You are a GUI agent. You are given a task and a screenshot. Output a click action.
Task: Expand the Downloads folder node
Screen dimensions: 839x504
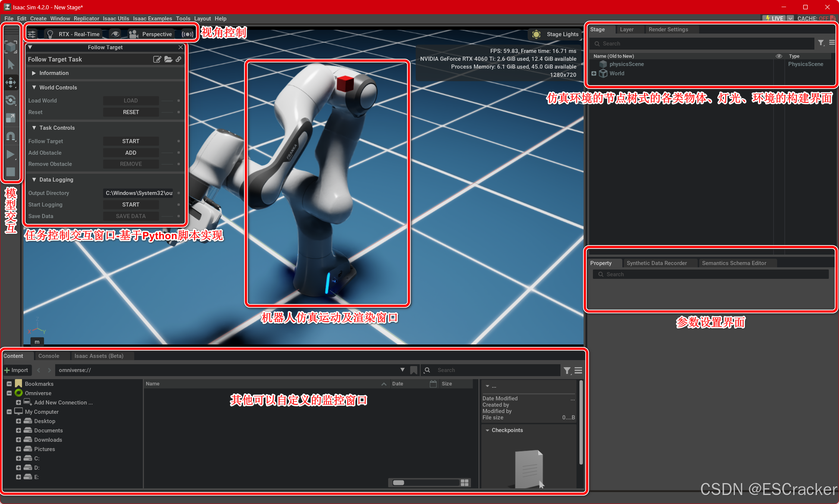click(x=18, y=440)
